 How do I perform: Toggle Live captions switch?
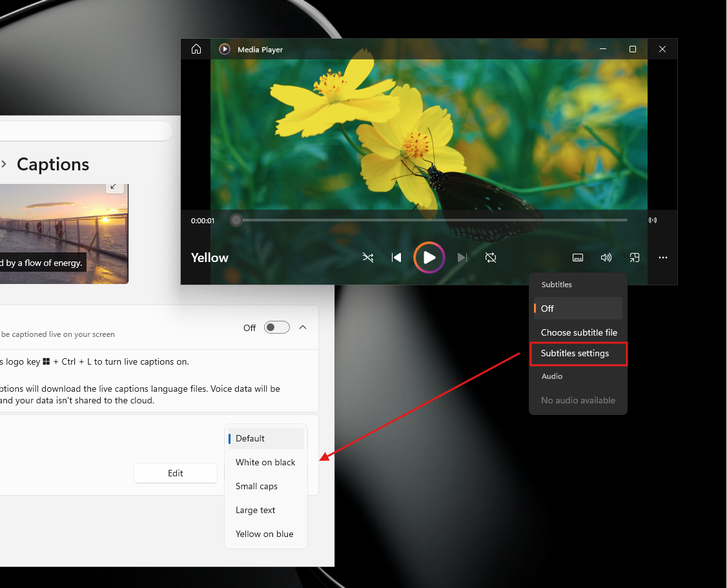coord(277,328)
